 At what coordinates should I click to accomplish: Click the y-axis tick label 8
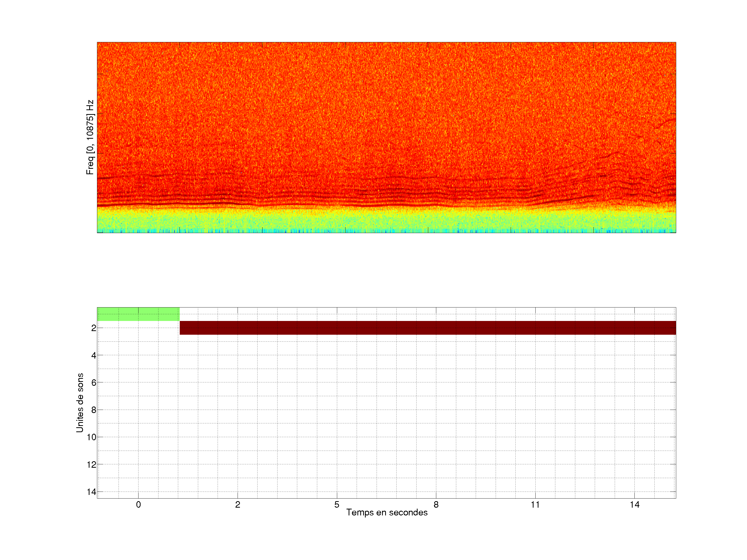[x=94, y=410]
